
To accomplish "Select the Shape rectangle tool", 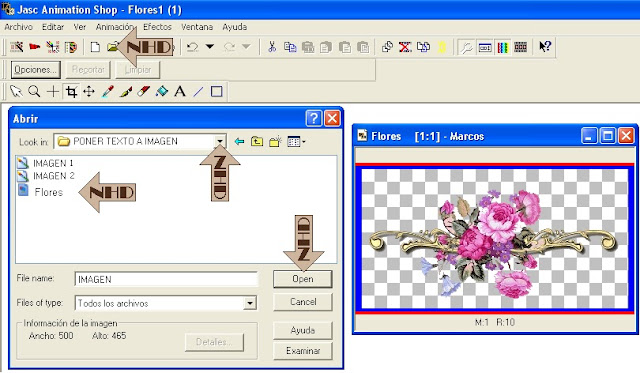I will 216,91.
